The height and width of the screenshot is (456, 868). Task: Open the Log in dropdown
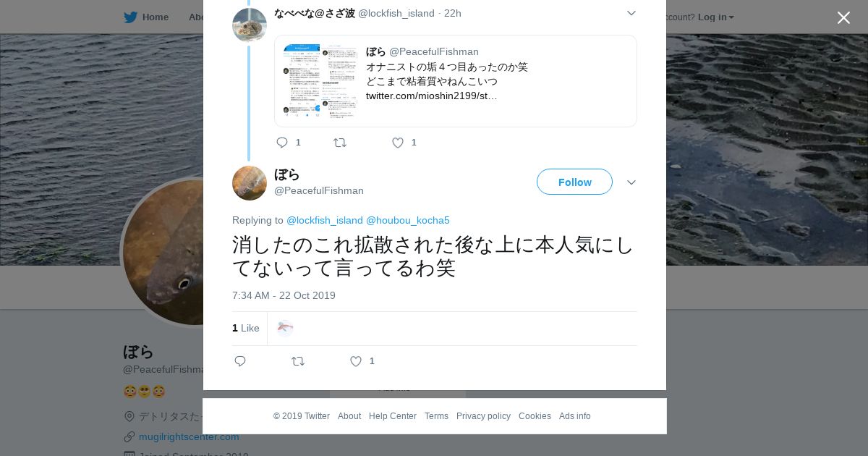click(x=715, y=17)
